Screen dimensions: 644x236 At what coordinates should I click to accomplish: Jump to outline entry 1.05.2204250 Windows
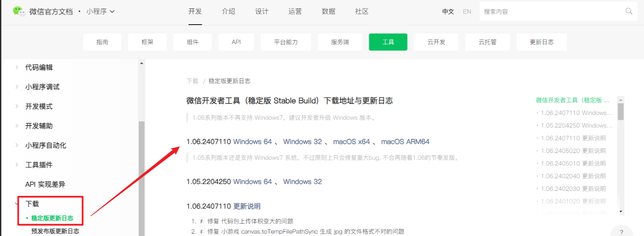pyautogui.click(x=576, y=125)
